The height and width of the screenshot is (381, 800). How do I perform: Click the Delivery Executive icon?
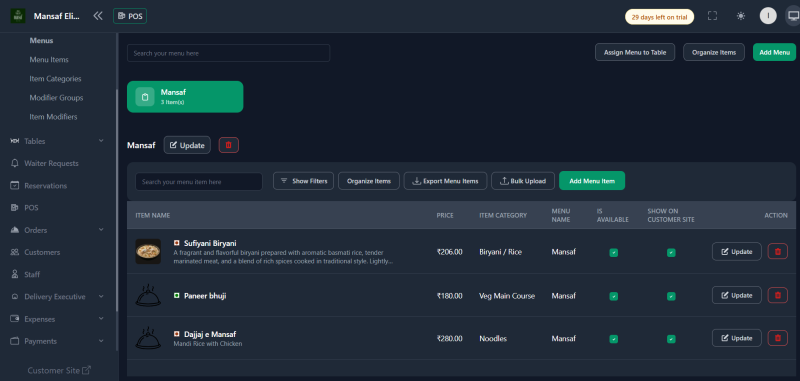15,296
